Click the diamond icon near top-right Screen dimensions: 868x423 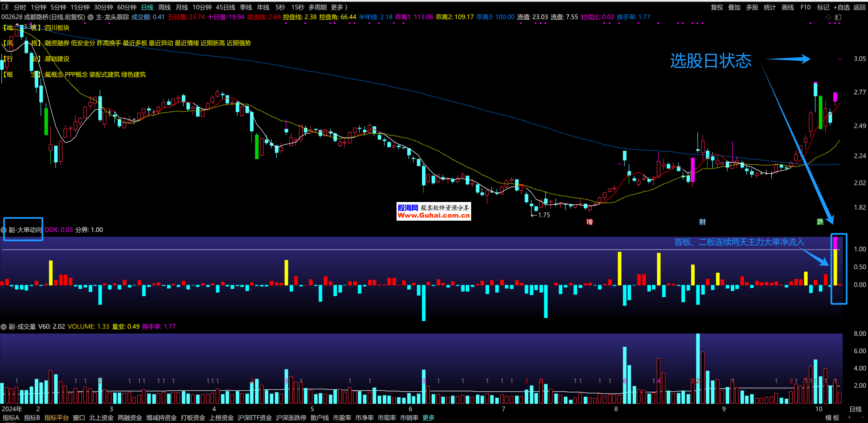point(828,17)
